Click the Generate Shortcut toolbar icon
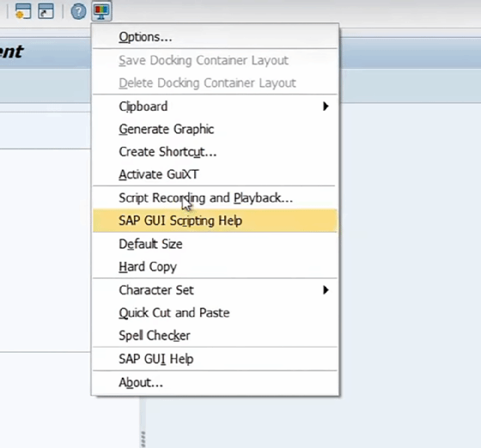The width and height of the screenshot is (481, 448). pyautogui.click(x=46, y=11)
